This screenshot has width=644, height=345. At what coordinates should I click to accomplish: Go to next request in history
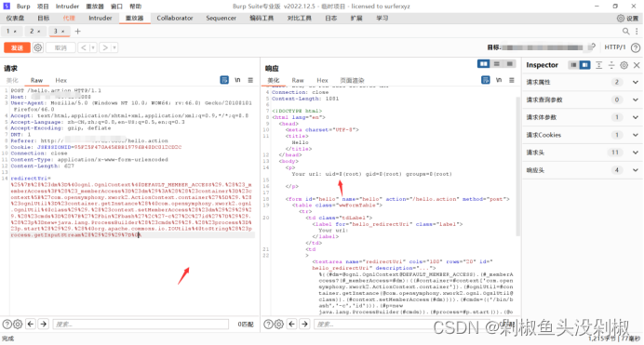point(105,47)
